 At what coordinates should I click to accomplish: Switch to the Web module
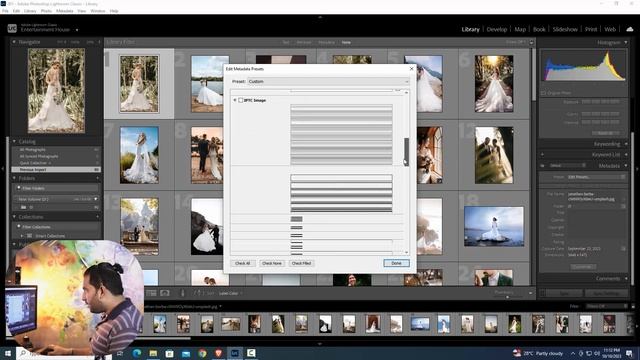coord(610,29)
